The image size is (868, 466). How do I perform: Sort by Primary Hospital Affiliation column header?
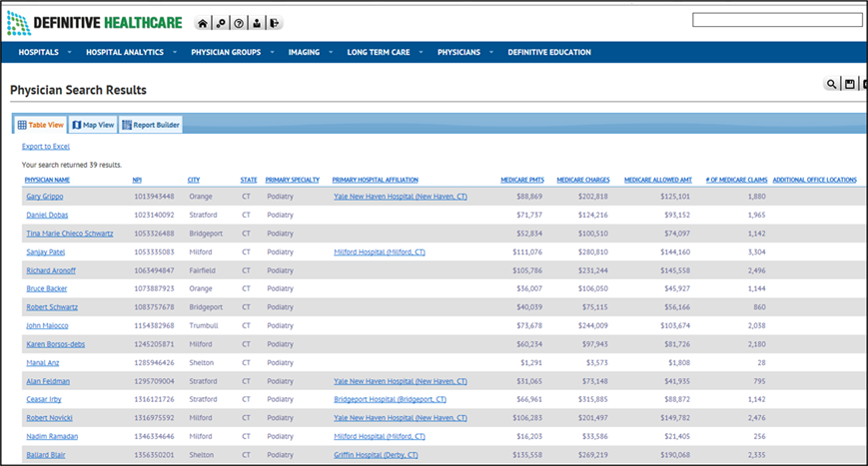376,180
